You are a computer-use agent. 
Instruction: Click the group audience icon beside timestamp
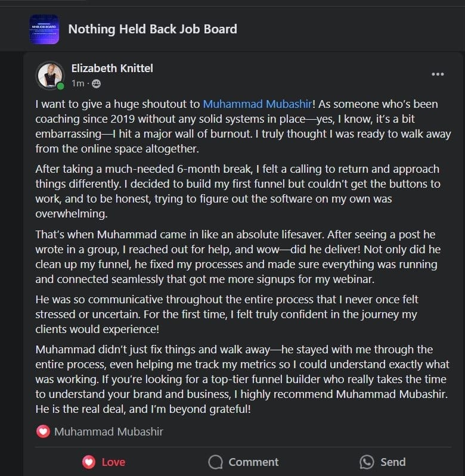pyautogui.click(x=97, y=83)
